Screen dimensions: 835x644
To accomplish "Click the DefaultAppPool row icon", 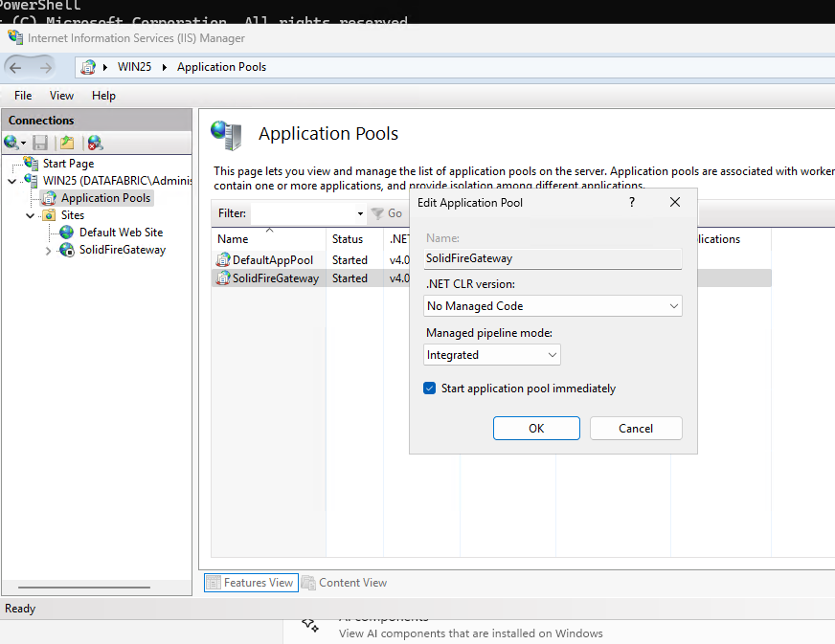I will [223, 259].
